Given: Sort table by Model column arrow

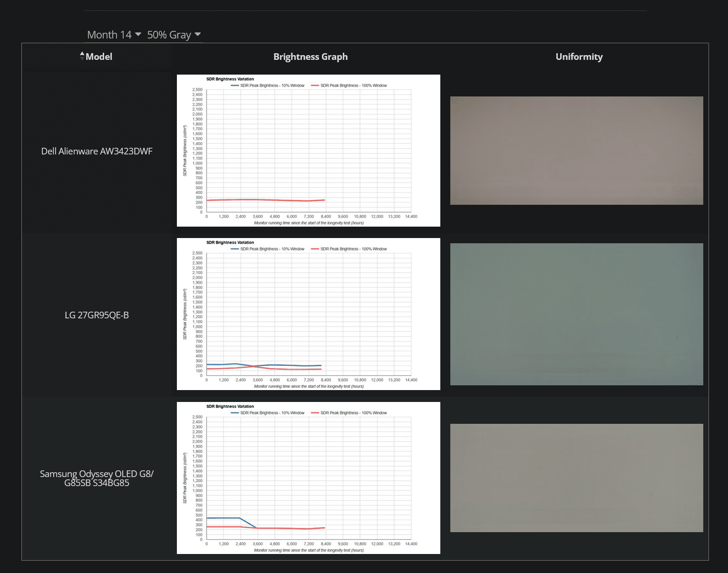Looking at the screenshot, I should pos(82,56).
